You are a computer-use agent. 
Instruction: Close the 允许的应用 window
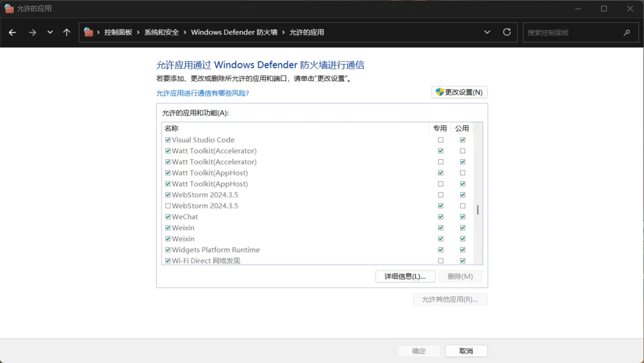pos(630,9)
